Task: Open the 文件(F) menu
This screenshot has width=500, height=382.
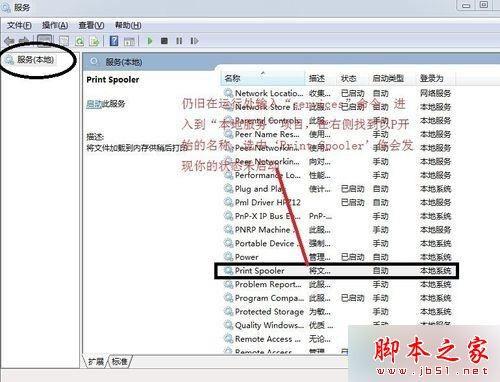Action: [19, 25]
